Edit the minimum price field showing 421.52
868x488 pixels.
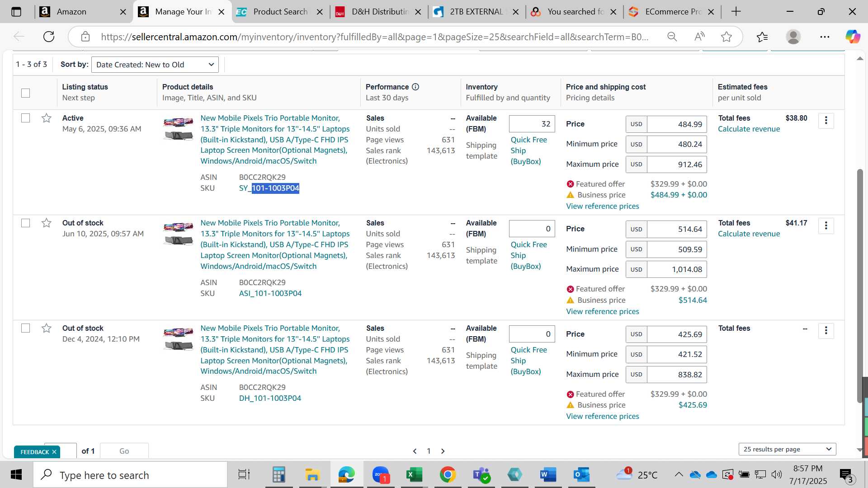pyautogui.click(x=677, y=354)
